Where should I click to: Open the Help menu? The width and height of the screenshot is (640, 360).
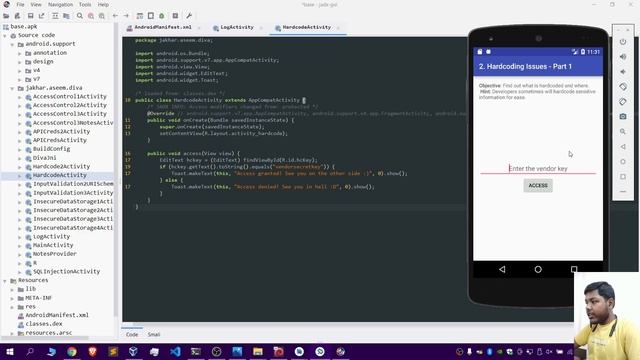click(x=103, y=4)
